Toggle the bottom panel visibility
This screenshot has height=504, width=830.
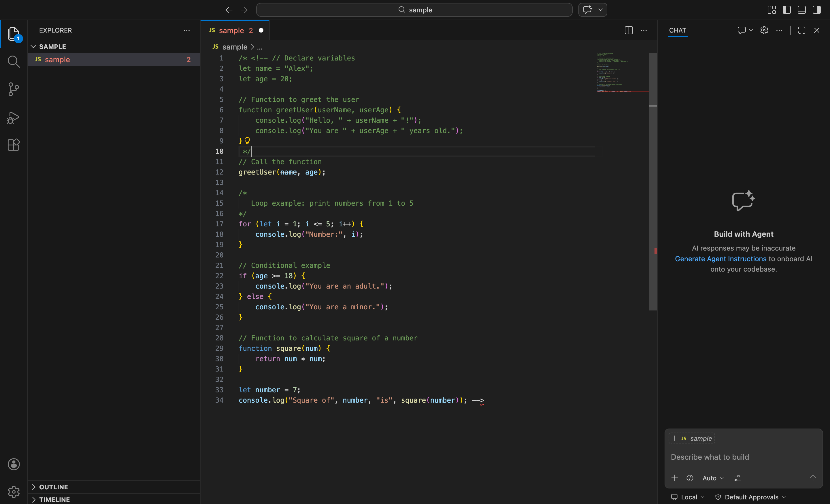(x=801, y=10)
